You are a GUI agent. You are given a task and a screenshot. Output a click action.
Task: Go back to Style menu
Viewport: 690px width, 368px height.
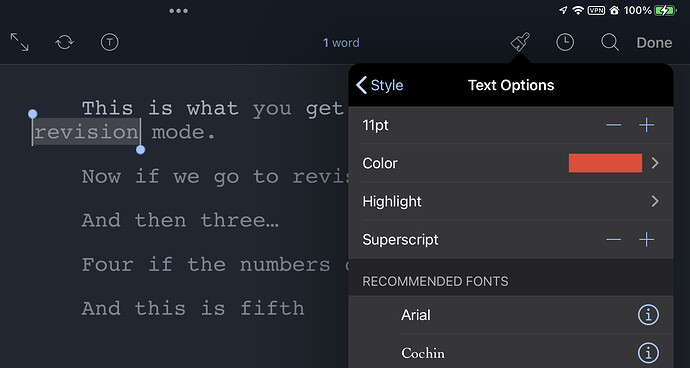coord(379,85)
